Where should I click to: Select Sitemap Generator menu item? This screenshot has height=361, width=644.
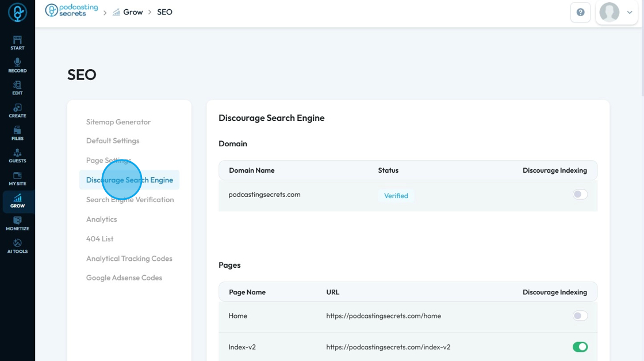coord(118,122)
